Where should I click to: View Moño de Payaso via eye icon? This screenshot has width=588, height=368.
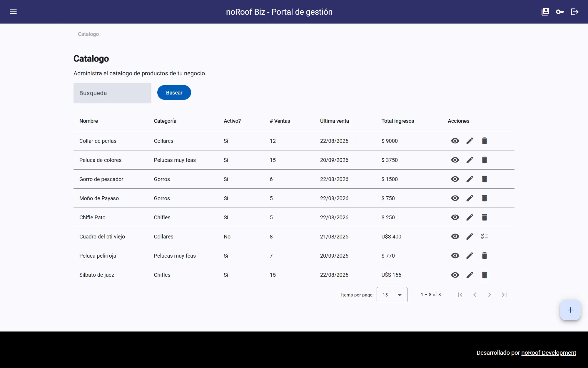click(x=455, y=198)
